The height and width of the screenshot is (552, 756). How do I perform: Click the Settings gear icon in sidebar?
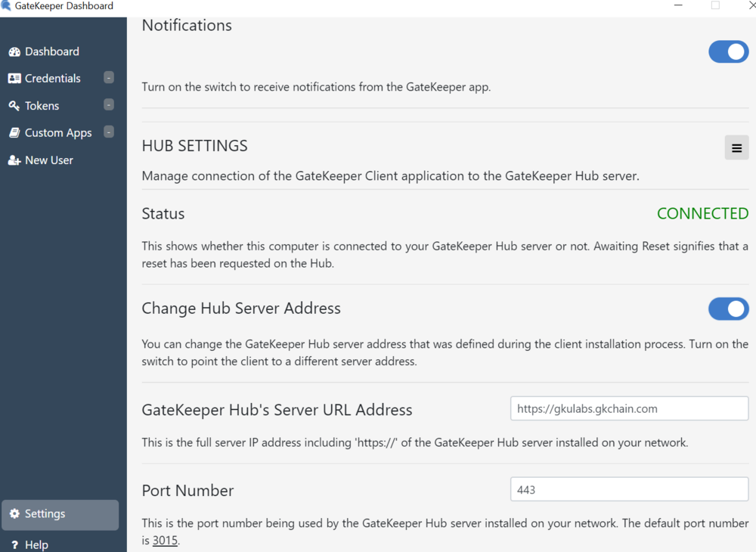tap(14, 514)
